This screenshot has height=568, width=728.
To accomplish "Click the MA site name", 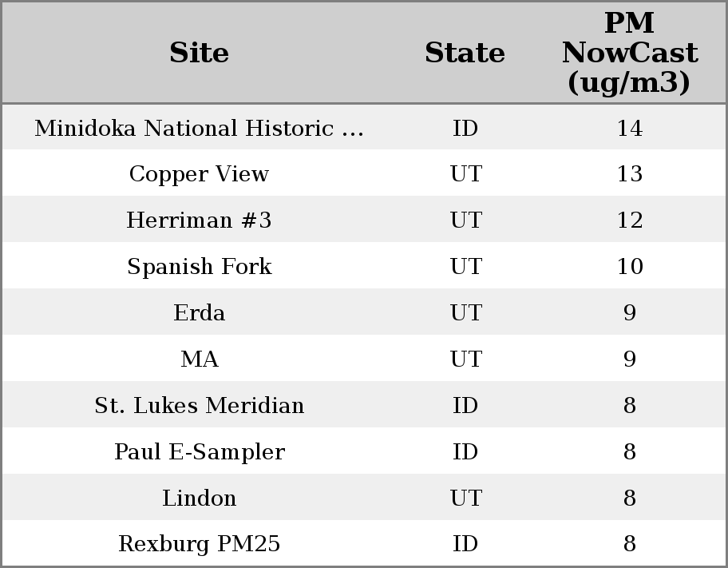I will 199,359.
